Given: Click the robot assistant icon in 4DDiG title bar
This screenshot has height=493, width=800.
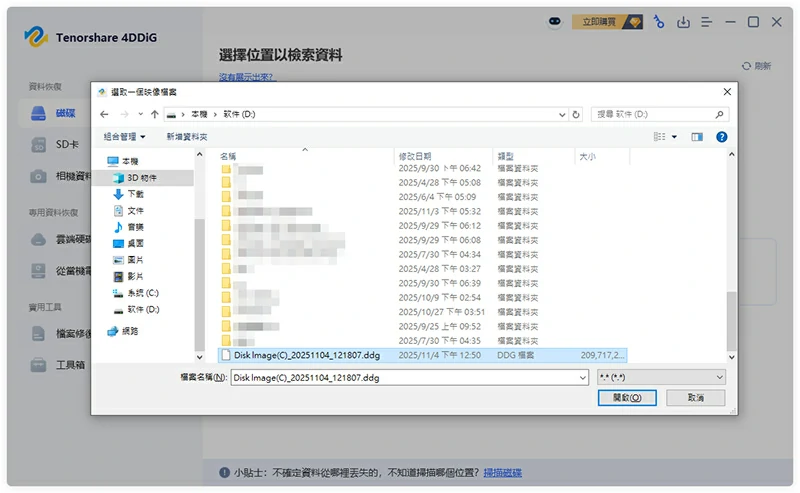Looking at the screenshot, I should tap(555, 22).
